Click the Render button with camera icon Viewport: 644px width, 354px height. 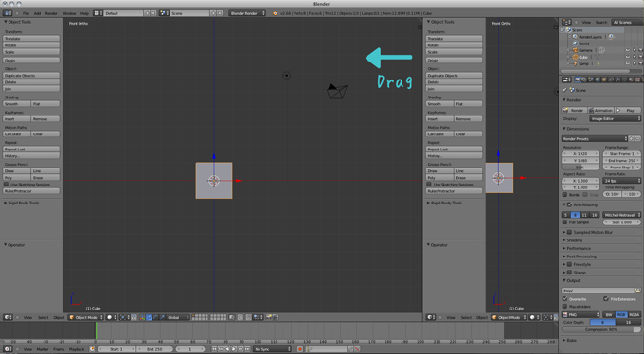[x=574, y=110]
